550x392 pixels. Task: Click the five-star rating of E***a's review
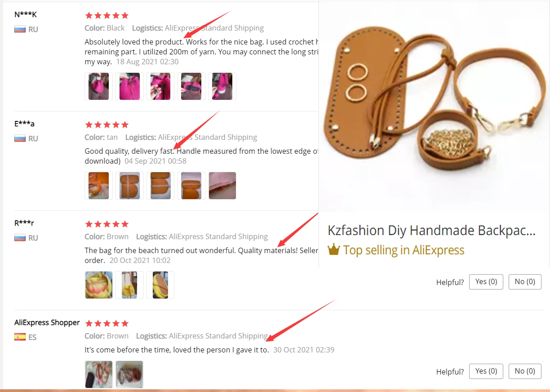(x=107, y=125)
